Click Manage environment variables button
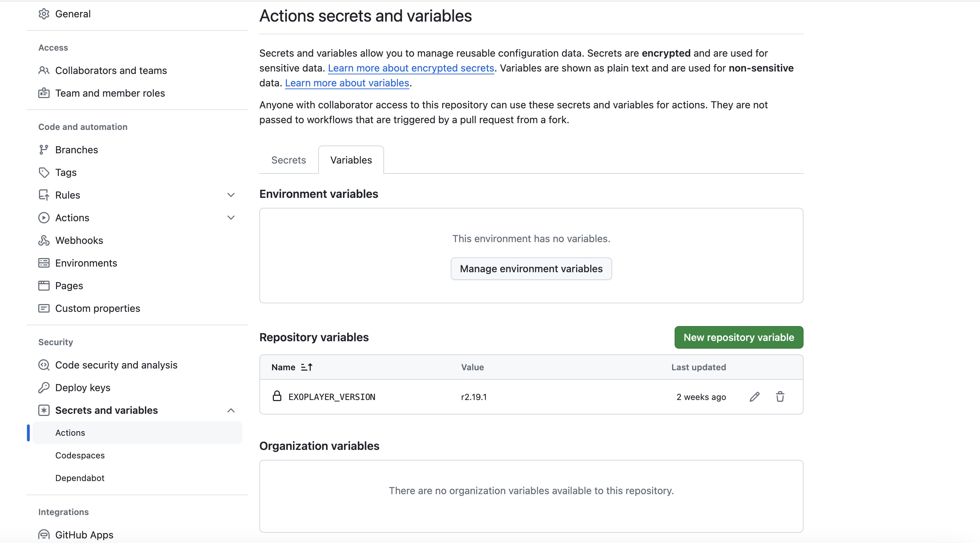The image size is (980, 543). [x=531, y=269]
